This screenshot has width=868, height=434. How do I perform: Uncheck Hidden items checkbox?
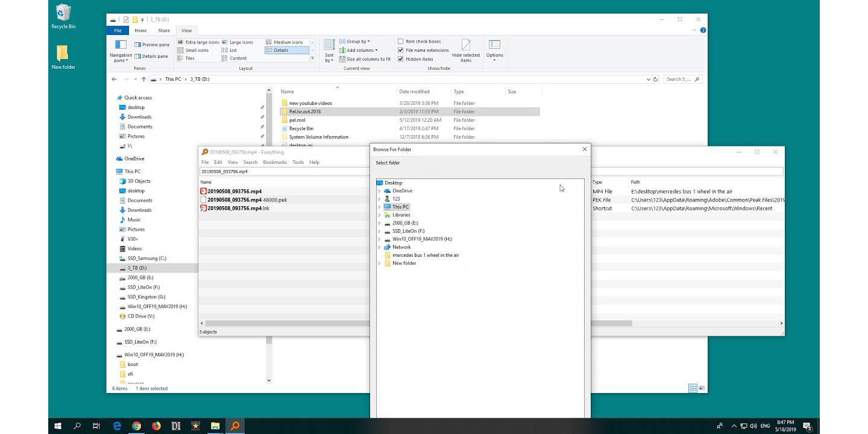[x=401, y=59]
